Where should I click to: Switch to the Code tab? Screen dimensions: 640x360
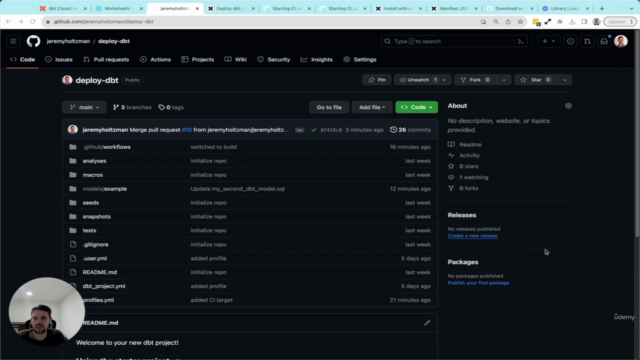click(x=23, y=60)
